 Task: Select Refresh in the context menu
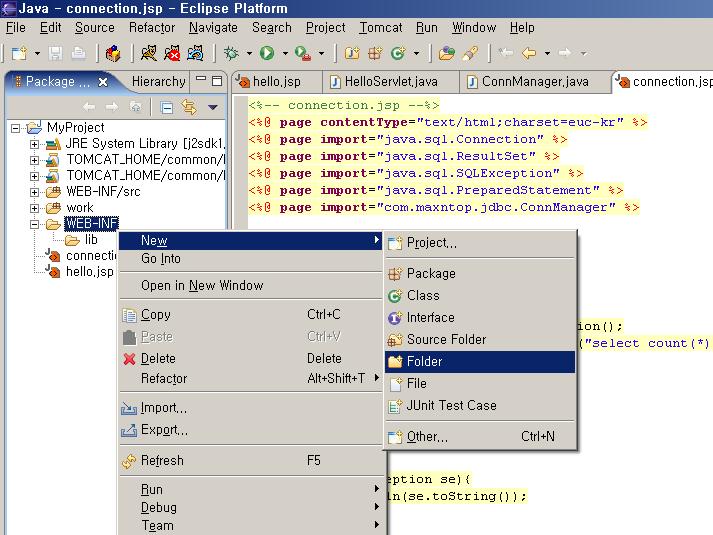pyautogui.click(x=162, y=461)
